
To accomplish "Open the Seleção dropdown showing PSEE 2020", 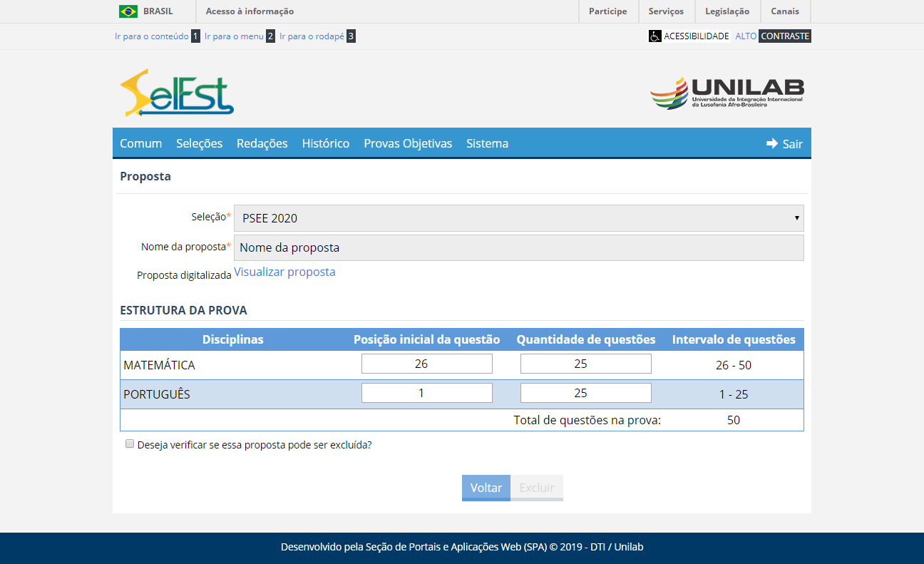I will pyautogui.click(x=518, y=218).
